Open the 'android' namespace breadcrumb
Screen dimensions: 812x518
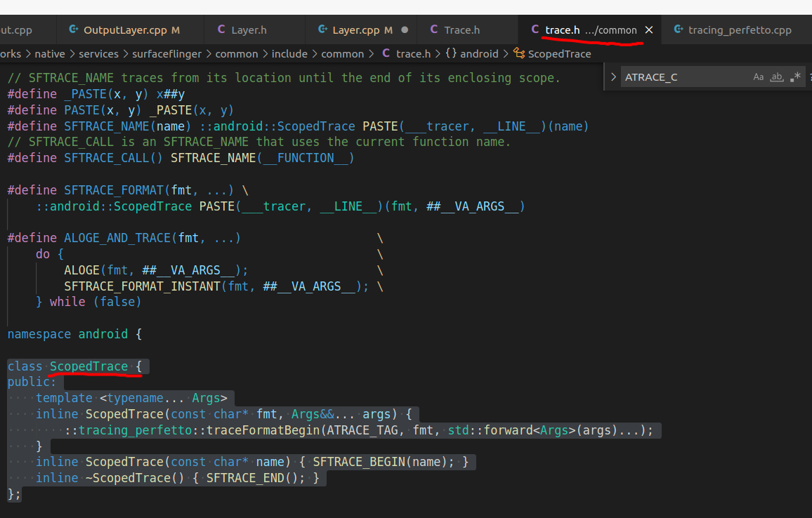479,54
